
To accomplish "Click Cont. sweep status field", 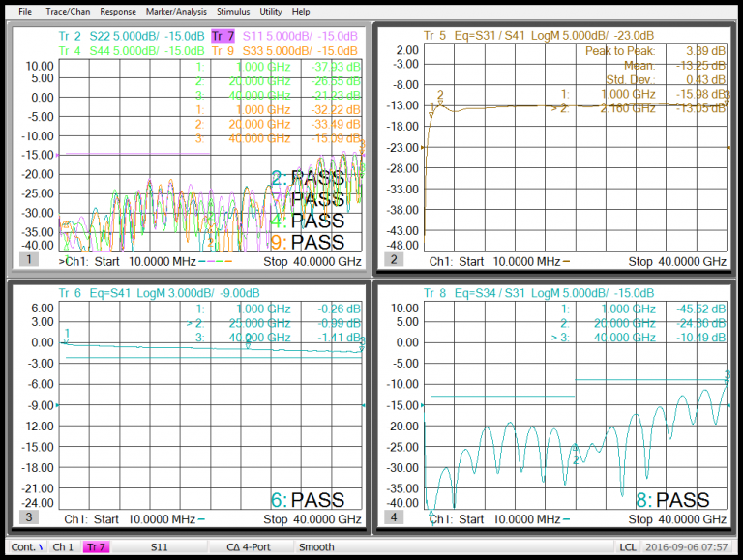I will click(x=27, y=547).
